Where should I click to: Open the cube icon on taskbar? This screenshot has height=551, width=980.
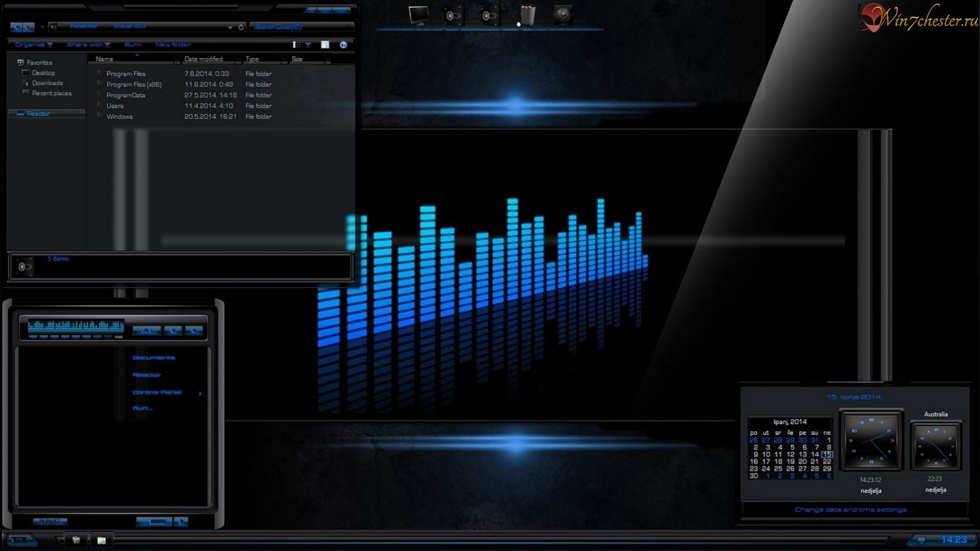pyautogui.click(x=76, y=540)
